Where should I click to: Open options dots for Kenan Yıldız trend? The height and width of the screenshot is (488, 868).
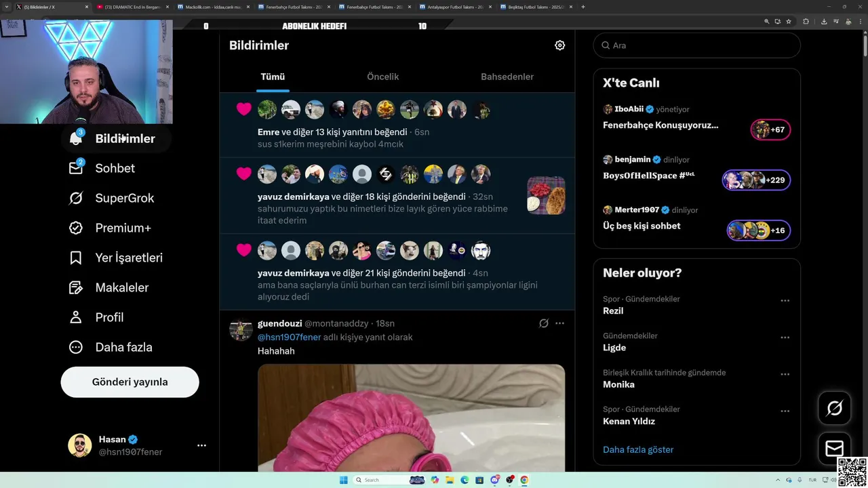pos(785,411)
